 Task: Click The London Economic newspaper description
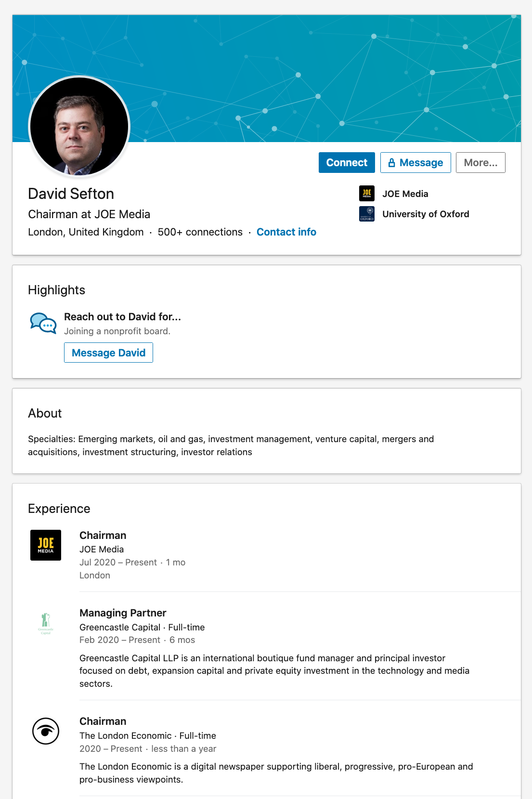pyautogui.click(x=276, y=773)
